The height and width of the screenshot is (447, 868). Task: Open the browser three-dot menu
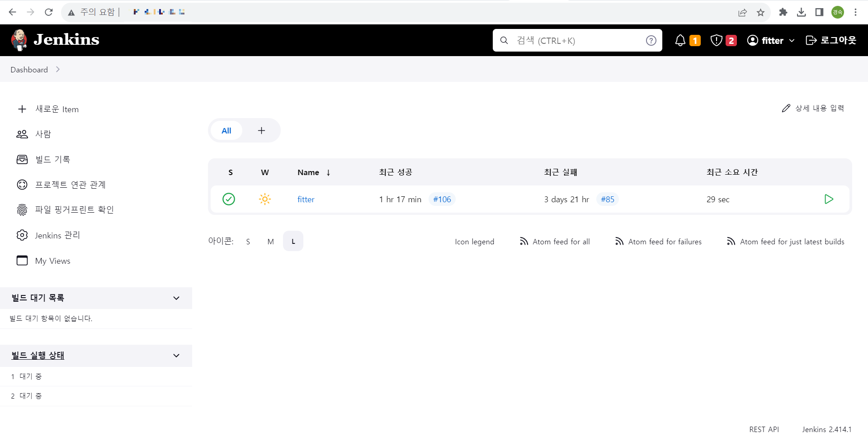(855, 12)
